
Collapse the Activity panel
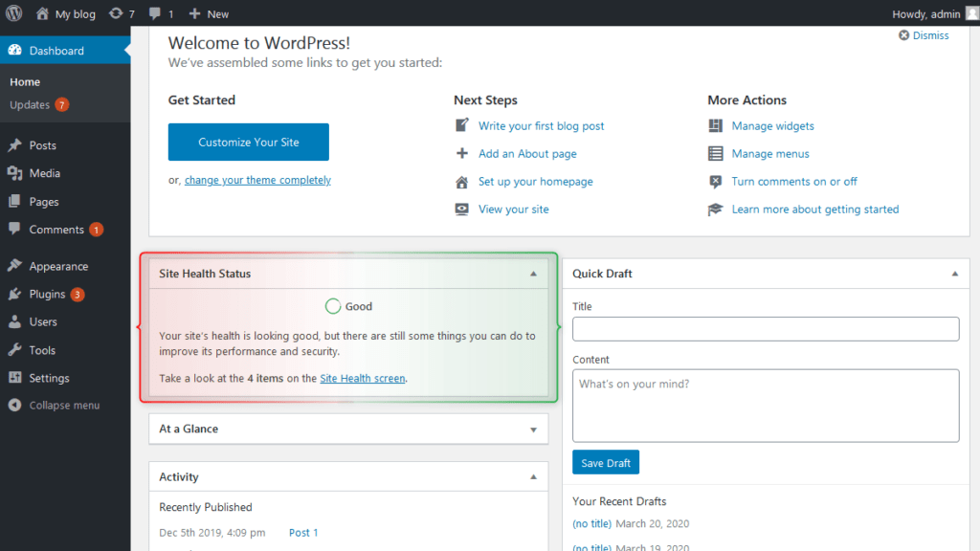(x=533, y=476)
